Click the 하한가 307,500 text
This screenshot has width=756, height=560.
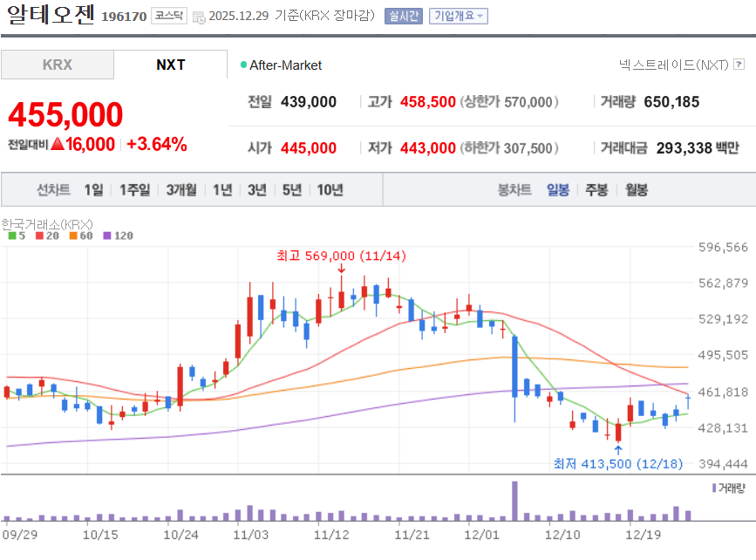click(x=509, y=147)
